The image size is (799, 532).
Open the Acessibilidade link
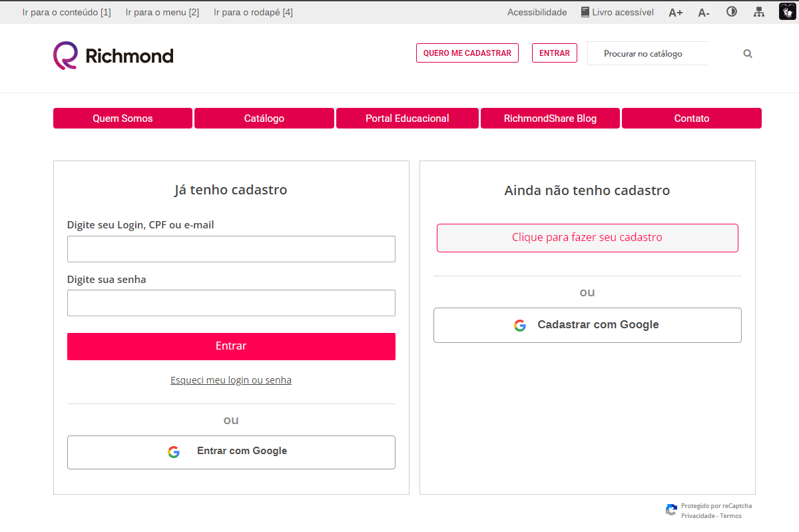[x=537, y=12]
